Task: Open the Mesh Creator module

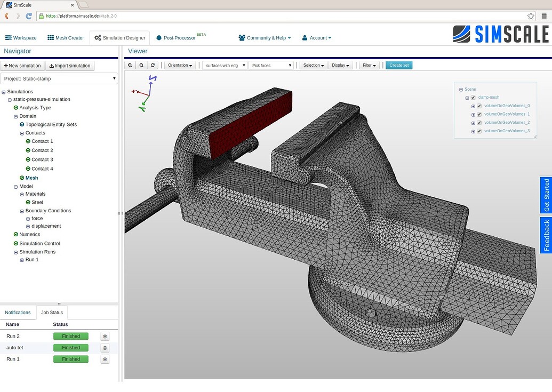Action: (x=65, y=38)
